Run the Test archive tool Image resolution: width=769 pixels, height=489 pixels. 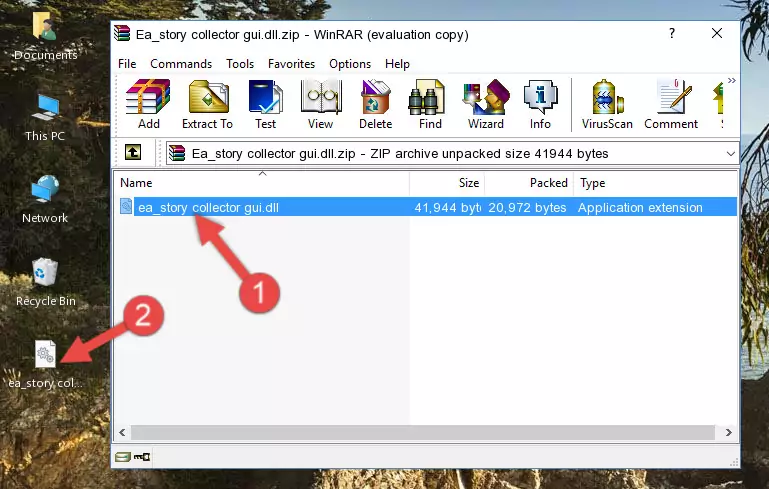pyautogui.click(x=265, y=104)
